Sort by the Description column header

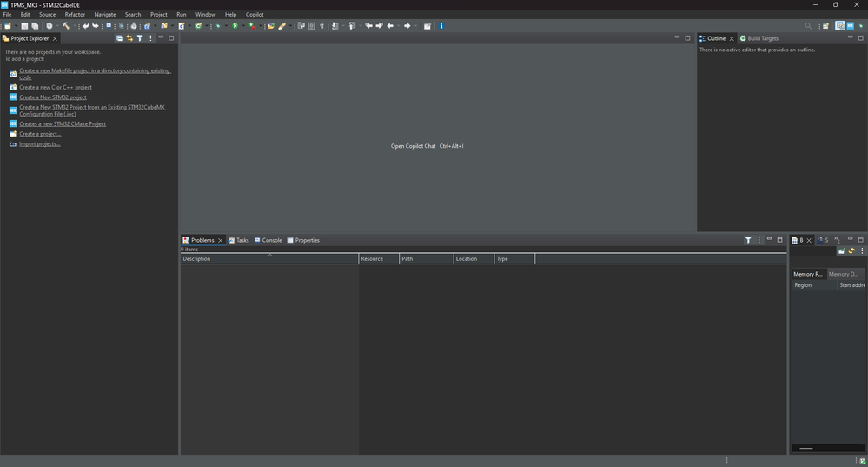click(269, 258)
